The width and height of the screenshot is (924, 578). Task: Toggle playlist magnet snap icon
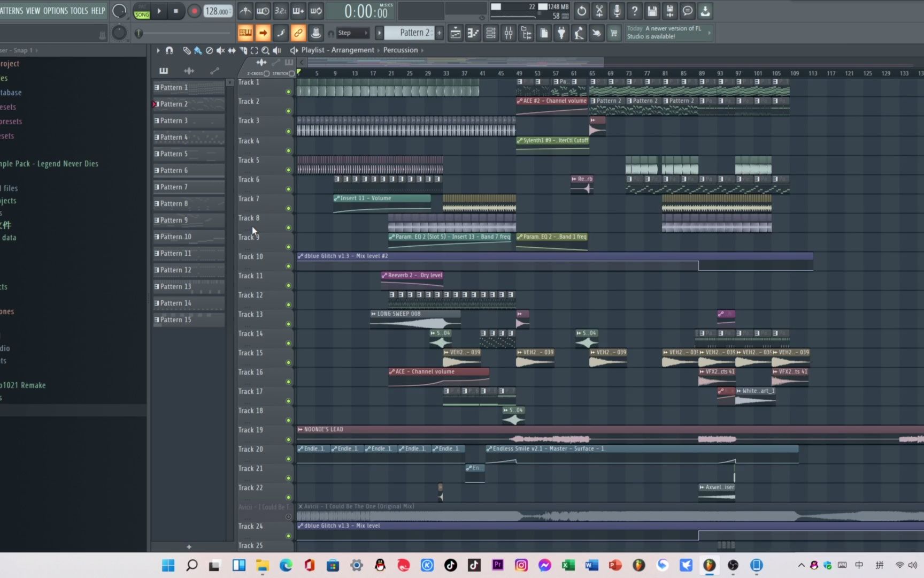pos(169,50)
